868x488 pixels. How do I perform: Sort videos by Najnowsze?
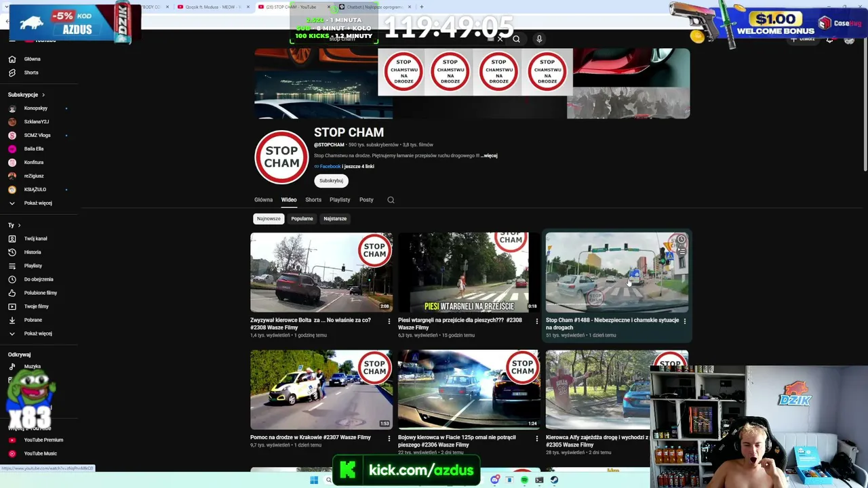pos(269,219)
